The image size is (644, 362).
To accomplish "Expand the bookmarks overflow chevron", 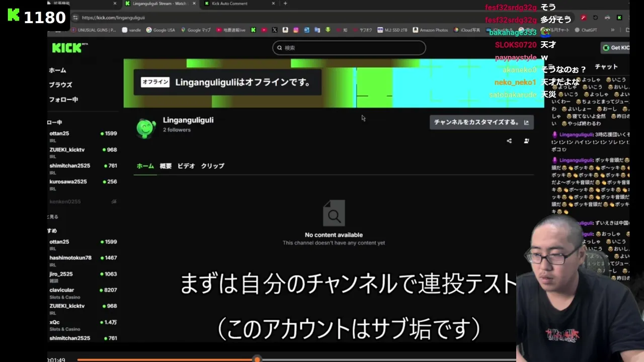I will click(x=612, y=30).
